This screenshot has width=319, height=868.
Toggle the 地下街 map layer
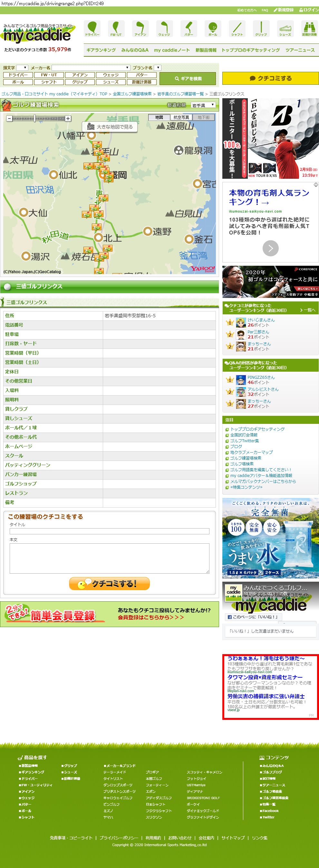tap(203, 117)
